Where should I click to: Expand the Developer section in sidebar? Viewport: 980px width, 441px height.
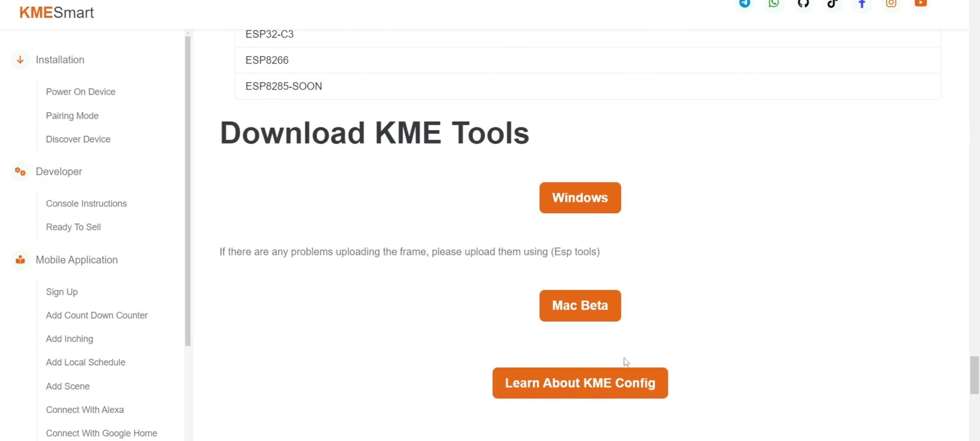click(59, 171)
